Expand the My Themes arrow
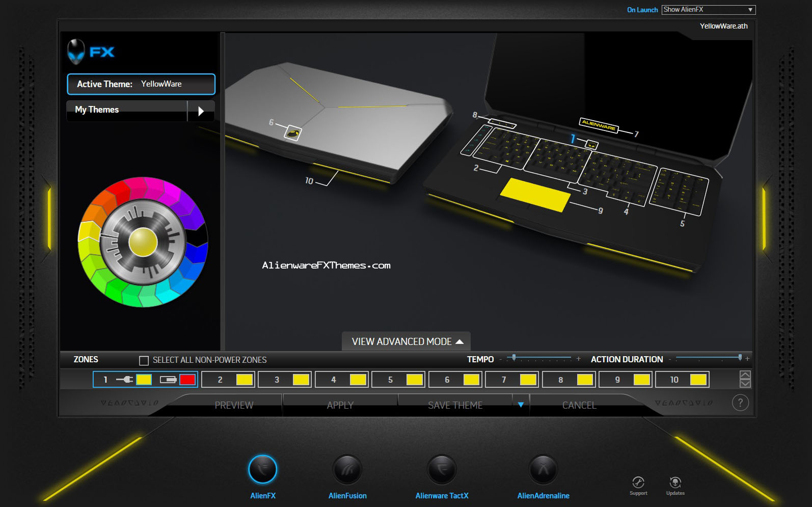812x507 pixels. (201, 111)
